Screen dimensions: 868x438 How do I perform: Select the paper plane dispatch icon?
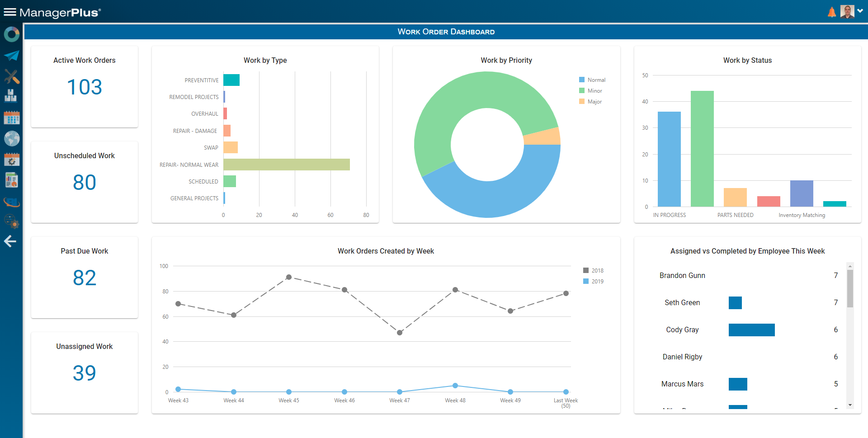click(11, 55)
